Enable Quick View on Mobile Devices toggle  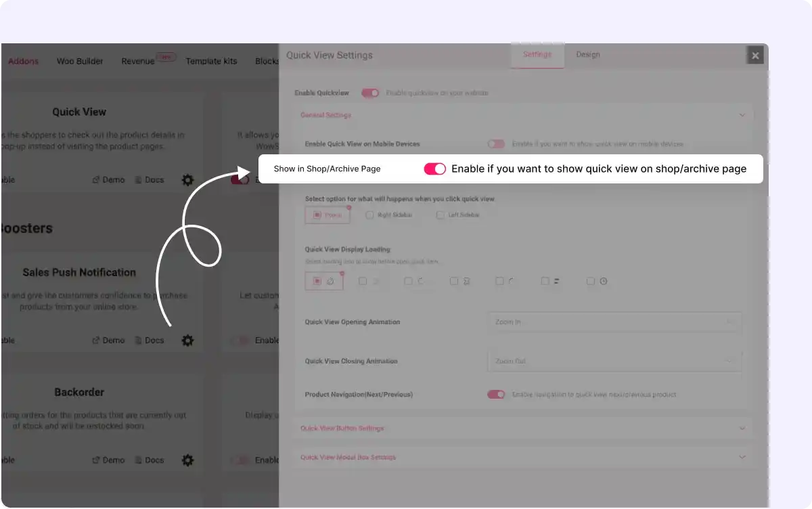496,144
